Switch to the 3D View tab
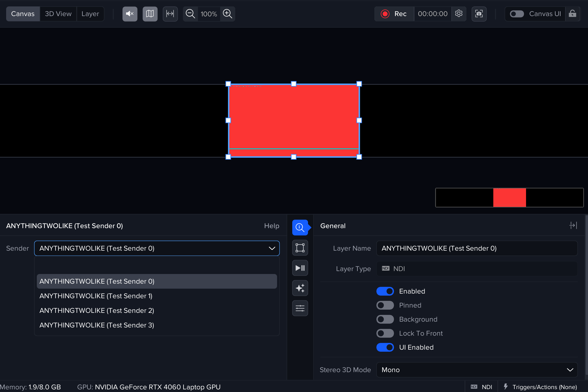The width and height of the screenshot is (588, 392). point(58,14)
